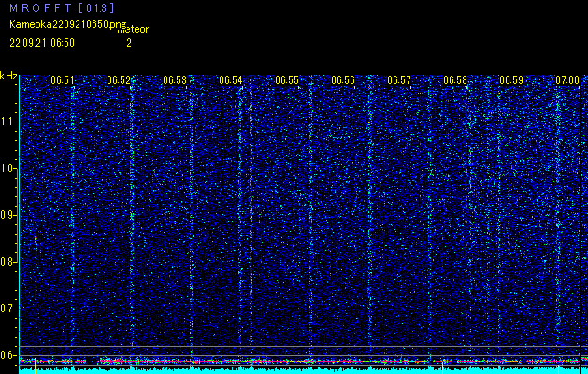Click the 06:56 time marker
588x374 pixels.
[x=343, y=79]
